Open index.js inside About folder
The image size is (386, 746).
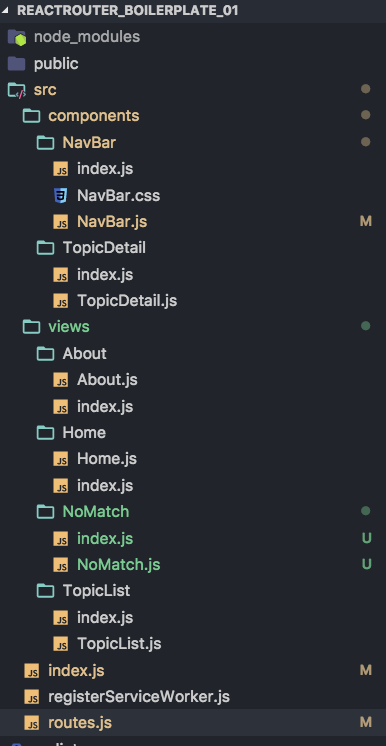click(105, 406)
